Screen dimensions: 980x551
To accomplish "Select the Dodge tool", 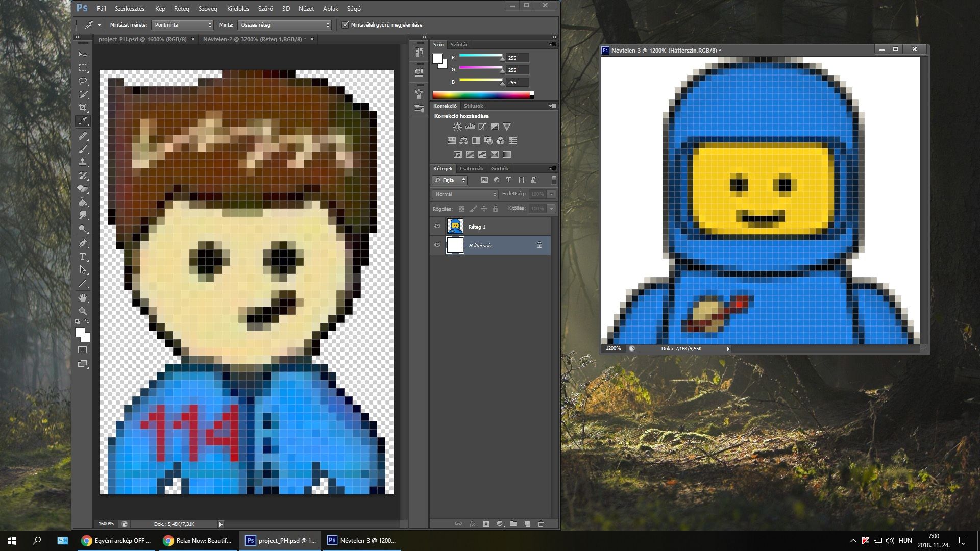I will point(83,229).
